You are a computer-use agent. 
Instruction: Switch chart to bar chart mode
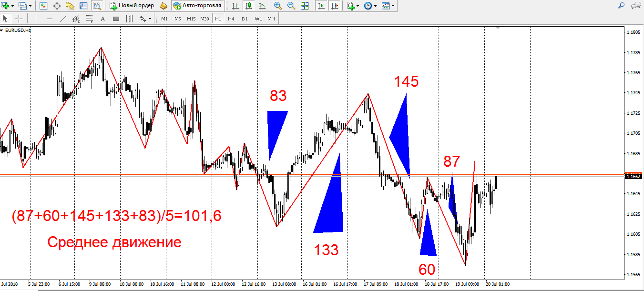(235, 6)
